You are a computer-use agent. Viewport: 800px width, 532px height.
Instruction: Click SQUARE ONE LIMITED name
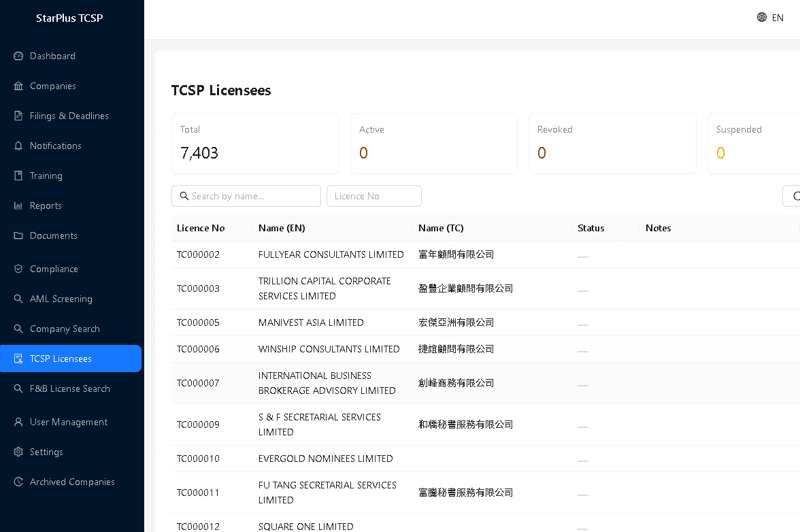pyautogui.click(x=305, y=527)
